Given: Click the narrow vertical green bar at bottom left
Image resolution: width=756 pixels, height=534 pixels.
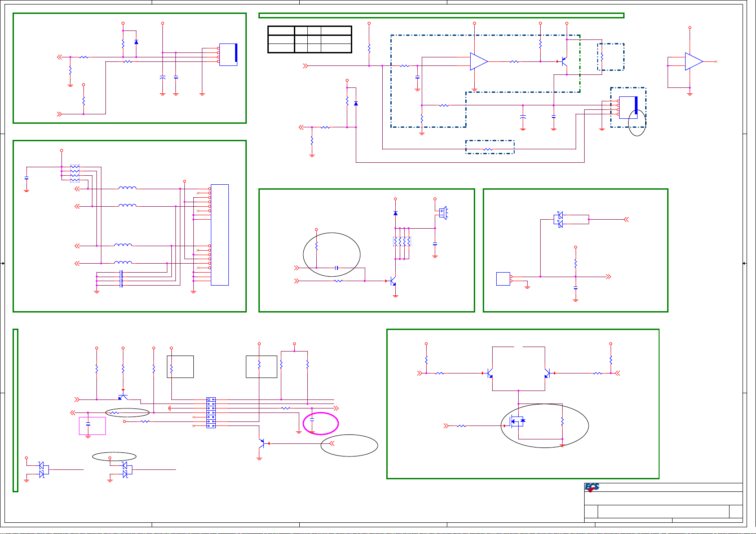Looking at the screenshot, I should [16, 410].
